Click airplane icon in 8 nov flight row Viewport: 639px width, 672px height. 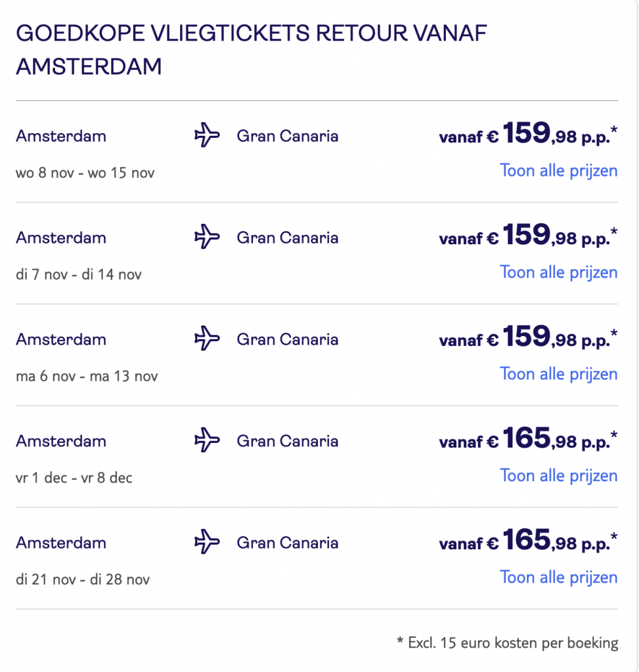click(x=207, y=136)
